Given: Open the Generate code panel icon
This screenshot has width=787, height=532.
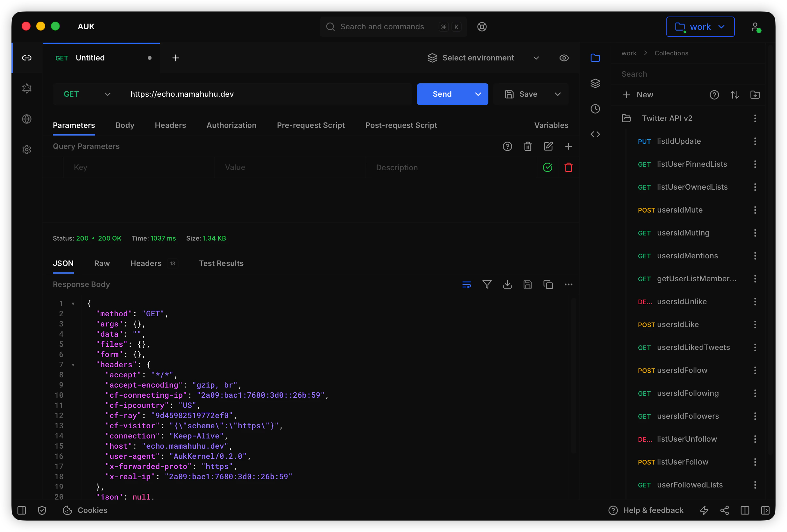Looking at the screenshot, I should [595, 134].
